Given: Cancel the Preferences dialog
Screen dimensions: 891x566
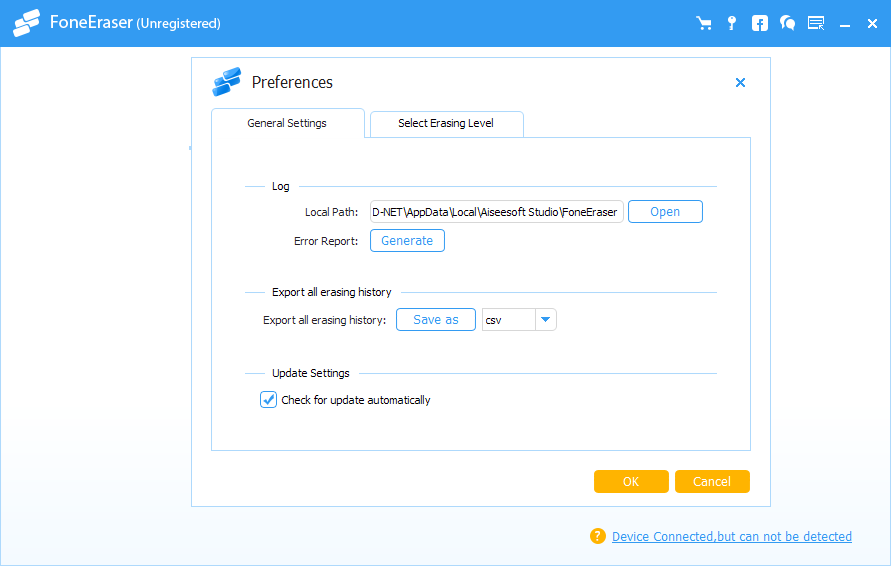Looking at the screenshot, I should [712, 481].
